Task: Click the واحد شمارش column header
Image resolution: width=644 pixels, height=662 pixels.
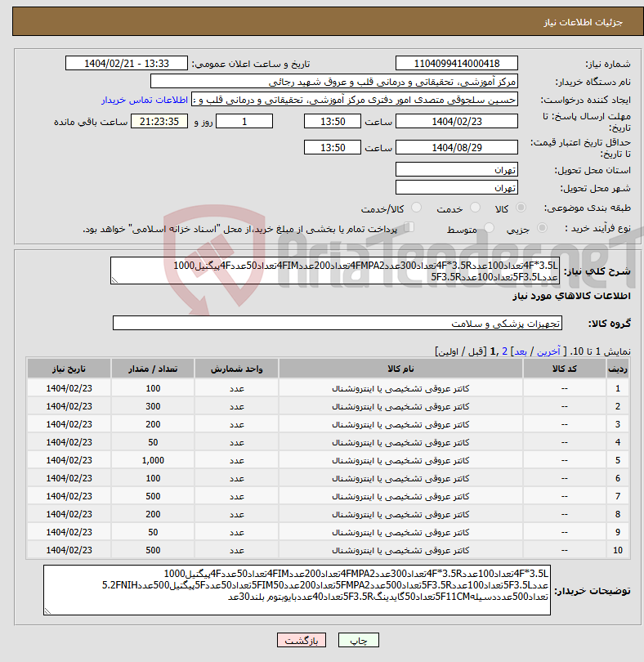Action: tap(236, 369)
